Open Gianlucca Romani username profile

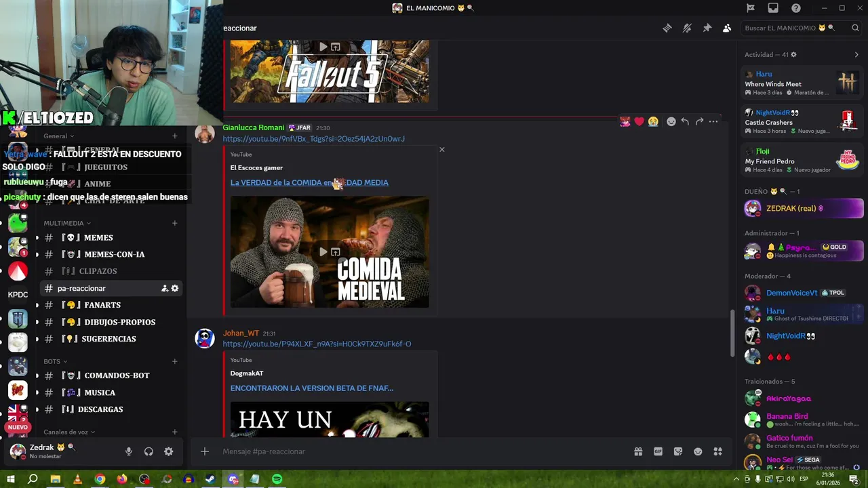[x=254, y=127]
